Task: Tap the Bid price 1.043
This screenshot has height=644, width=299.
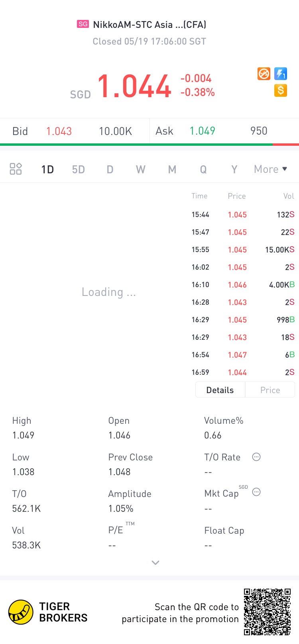Action: click(x=59, y=131)
